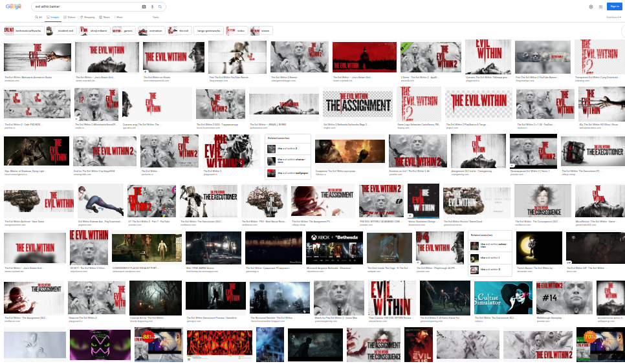This screenshot has height=364, width=625.
Task: Open quick settings gear icon
Action: click(x=591, y=6)
